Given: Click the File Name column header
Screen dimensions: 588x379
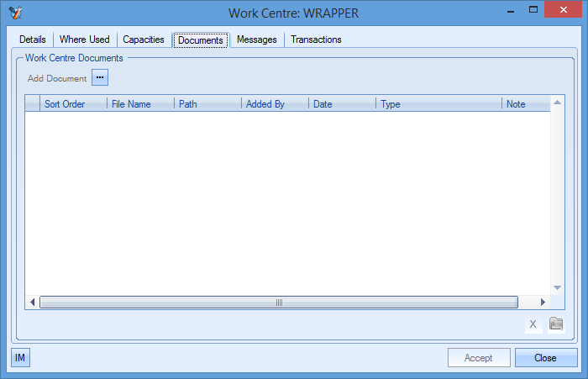Looking at the screenshot, I should 140,104.
